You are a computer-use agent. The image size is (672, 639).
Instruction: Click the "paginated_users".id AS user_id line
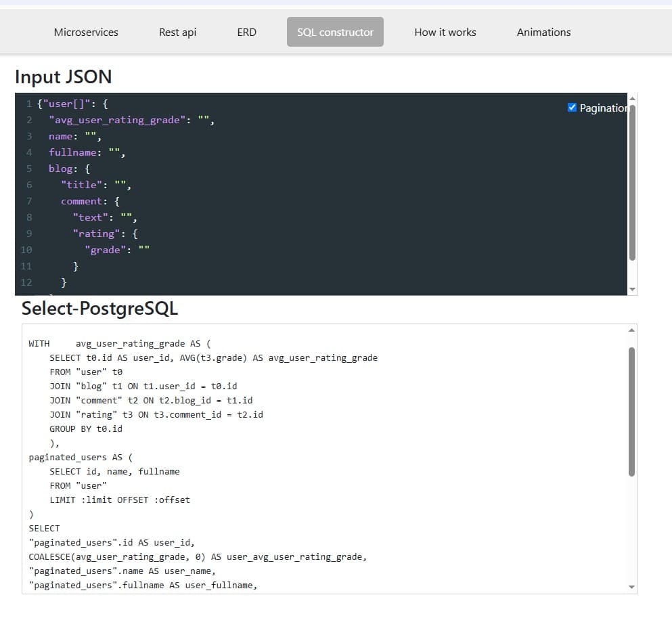coord(112,543)
